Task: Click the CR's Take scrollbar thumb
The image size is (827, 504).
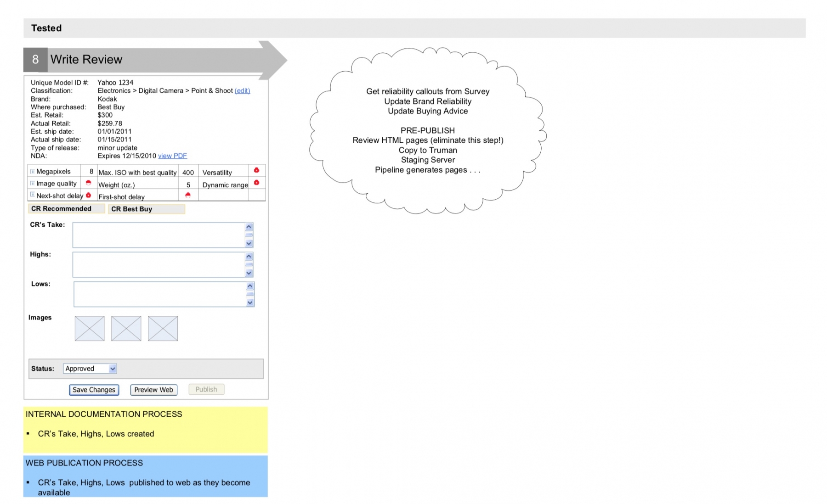Action: click(249, 235)
